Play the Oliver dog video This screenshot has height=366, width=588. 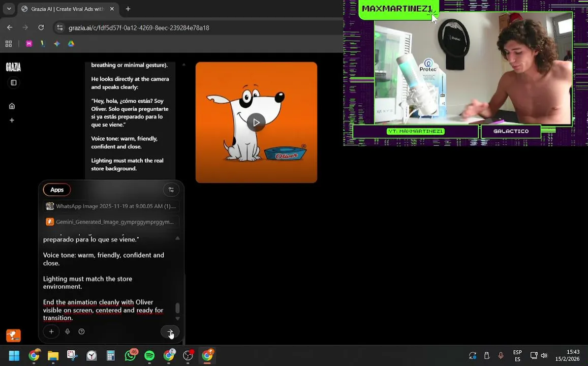pyautogui.click(x=256, y=122)
